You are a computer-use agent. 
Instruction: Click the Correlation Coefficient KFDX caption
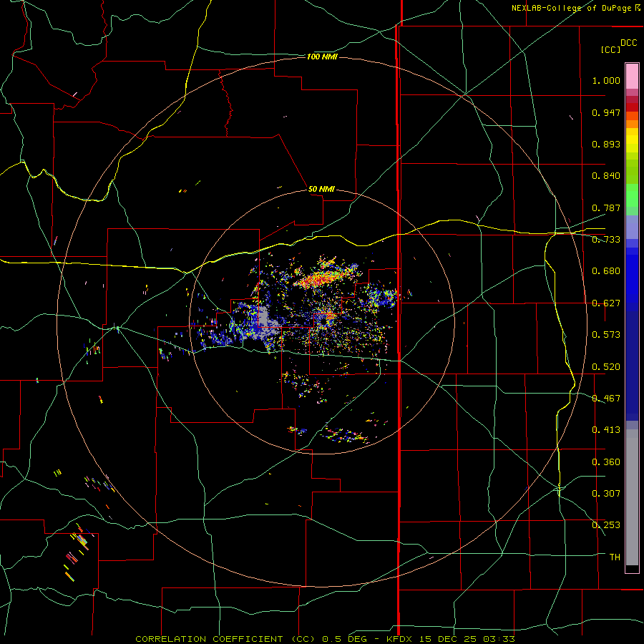click(325, 639)
